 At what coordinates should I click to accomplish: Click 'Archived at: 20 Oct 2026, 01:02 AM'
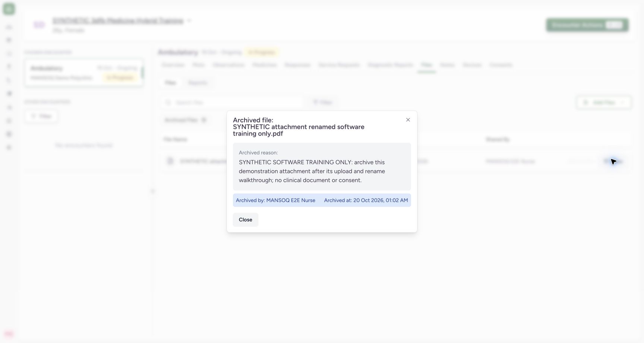tap(366, 200)
